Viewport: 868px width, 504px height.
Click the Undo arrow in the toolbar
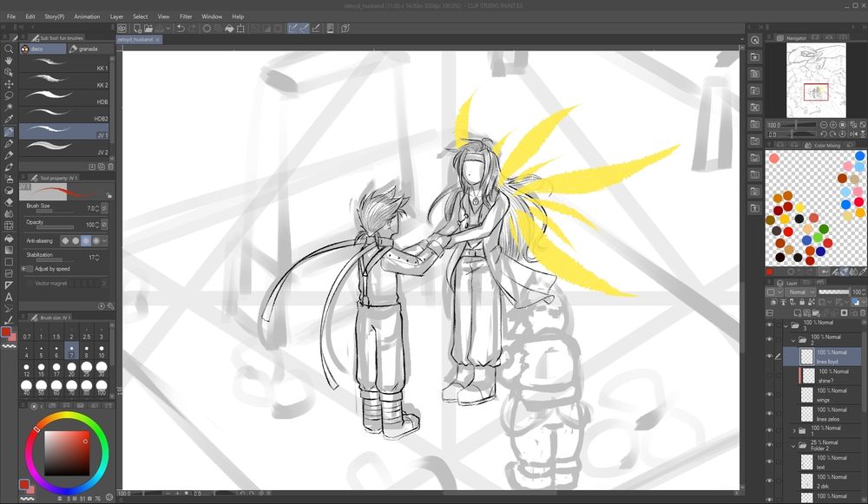pos(180,29)
